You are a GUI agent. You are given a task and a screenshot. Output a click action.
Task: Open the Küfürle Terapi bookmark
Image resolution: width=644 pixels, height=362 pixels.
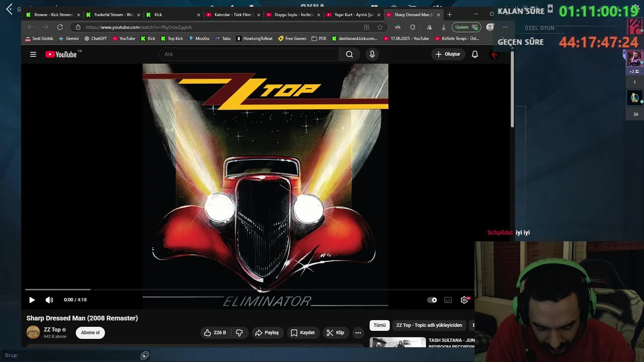[x=457, y=38]
